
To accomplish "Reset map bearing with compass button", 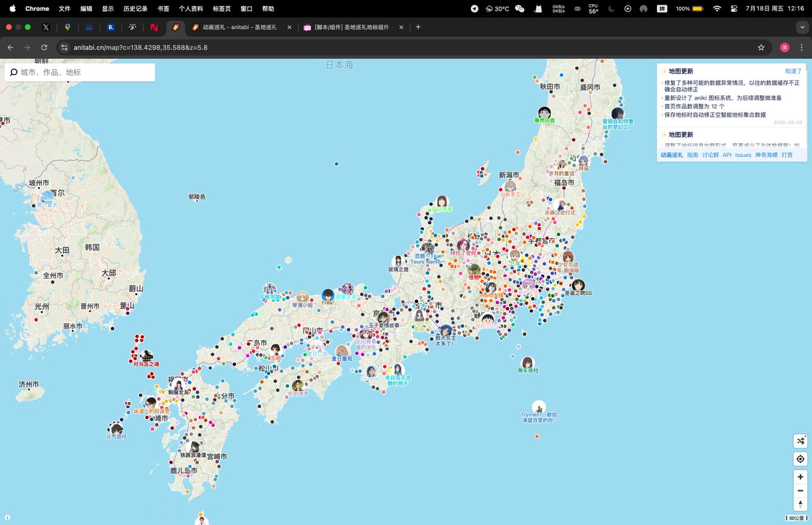I will [800, 504].
